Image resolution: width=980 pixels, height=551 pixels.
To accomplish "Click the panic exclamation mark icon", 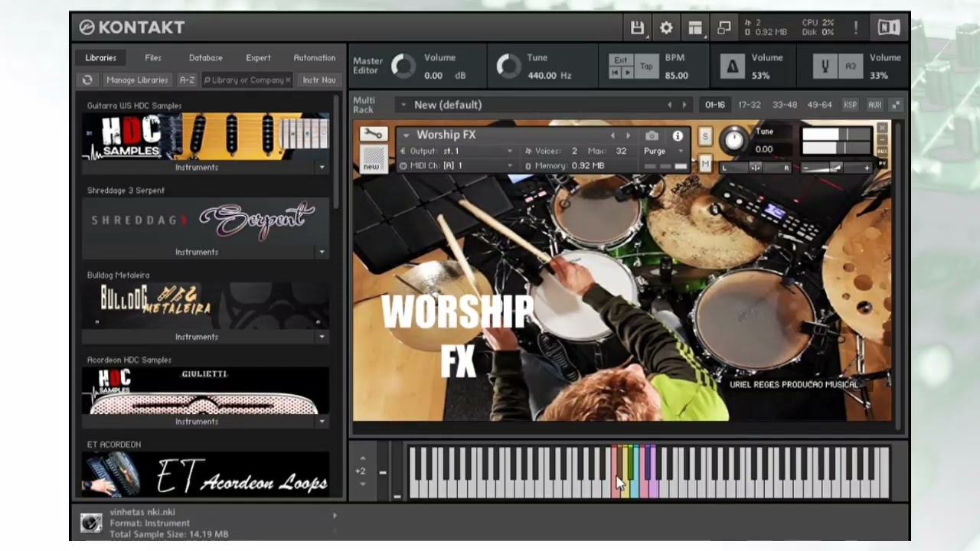I will (x=855, y=28).
